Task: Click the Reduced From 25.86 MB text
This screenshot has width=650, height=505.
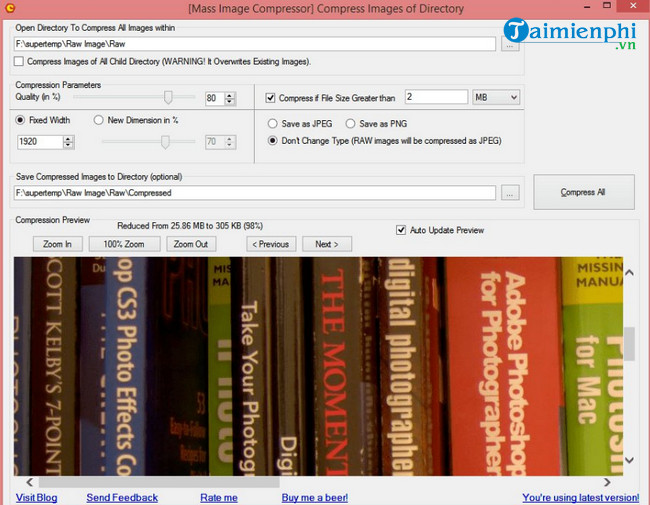Action: (190, 226)
